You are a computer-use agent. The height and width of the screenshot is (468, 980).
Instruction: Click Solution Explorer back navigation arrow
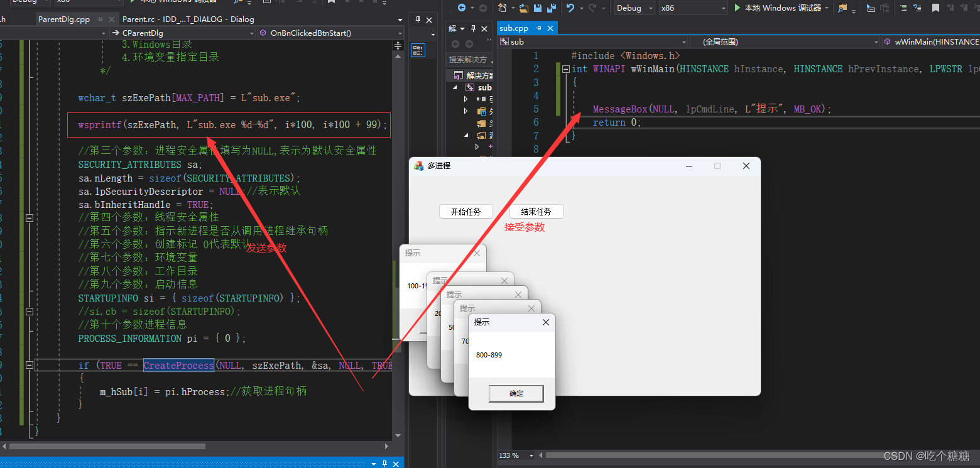coord(455,44)
